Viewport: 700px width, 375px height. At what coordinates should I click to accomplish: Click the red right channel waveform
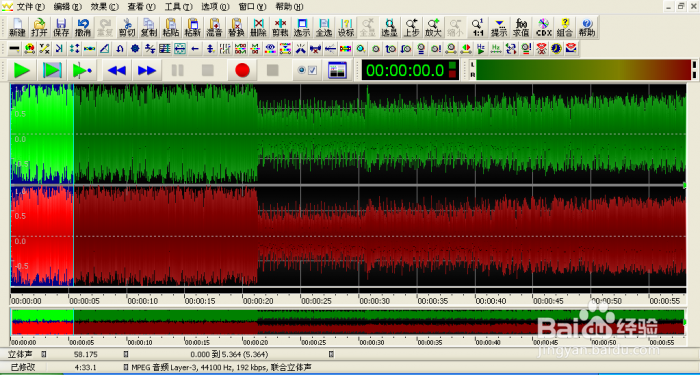pos(348,237)
